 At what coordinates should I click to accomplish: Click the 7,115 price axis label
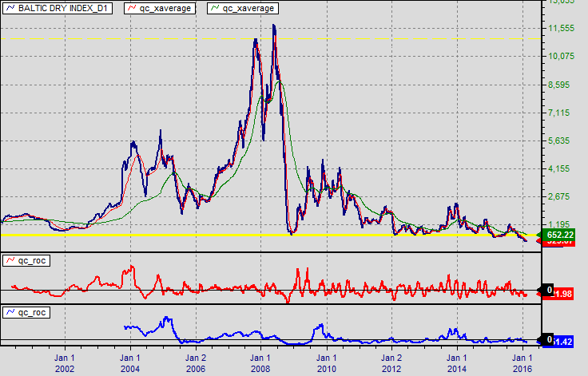pos(559,113)
